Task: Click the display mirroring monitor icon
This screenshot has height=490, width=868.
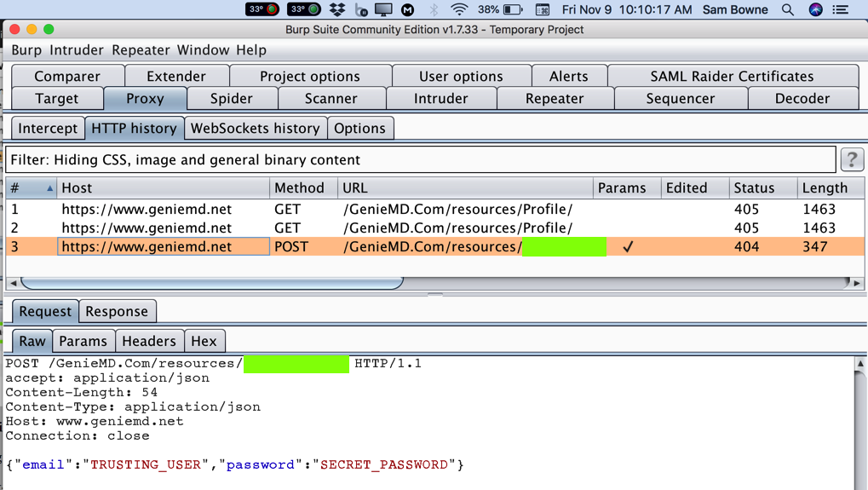Action: tap(384, 9)
